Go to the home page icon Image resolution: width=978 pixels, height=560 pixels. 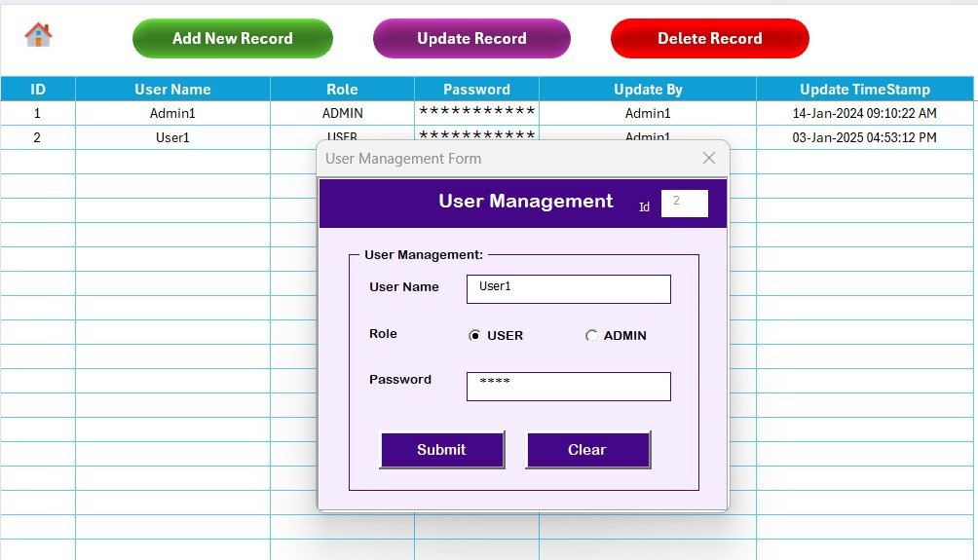(x=38, y=35)
